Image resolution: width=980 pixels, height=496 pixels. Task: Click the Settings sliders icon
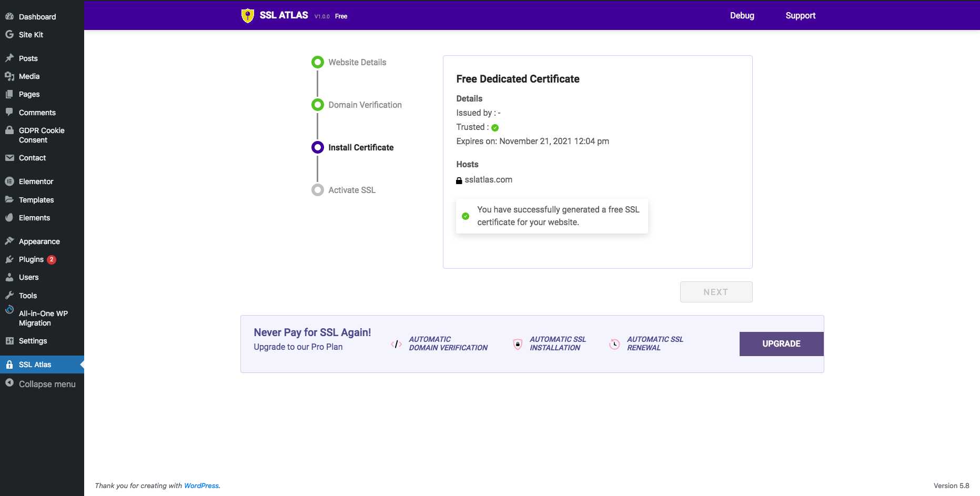[9, 341]
